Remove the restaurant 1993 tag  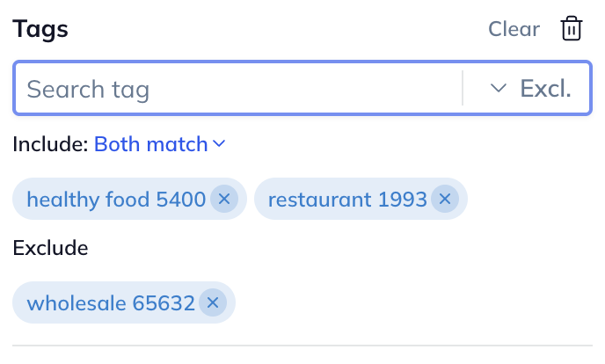(445, 200)
